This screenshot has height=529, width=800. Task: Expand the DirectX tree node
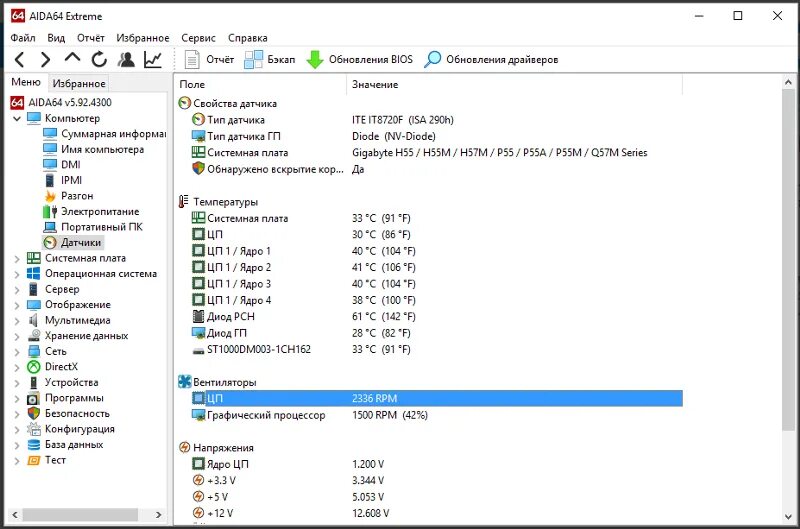(x=17, y=367)
